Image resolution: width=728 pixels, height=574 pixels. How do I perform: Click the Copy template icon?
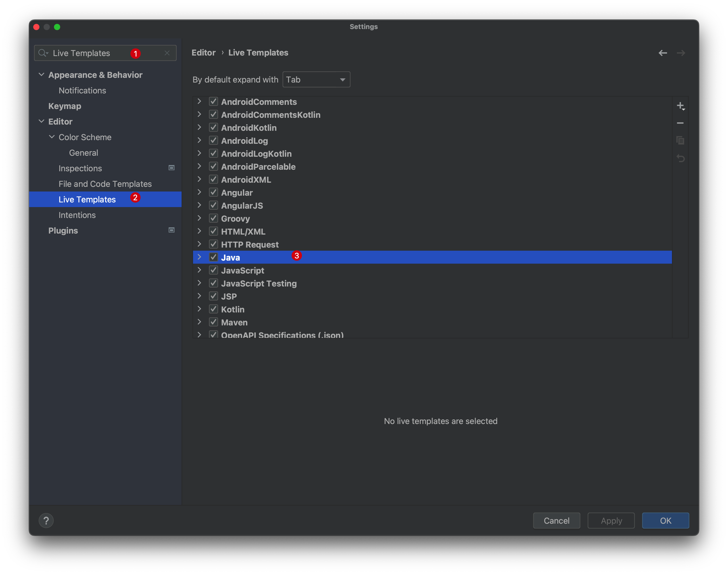pos(681,140)
